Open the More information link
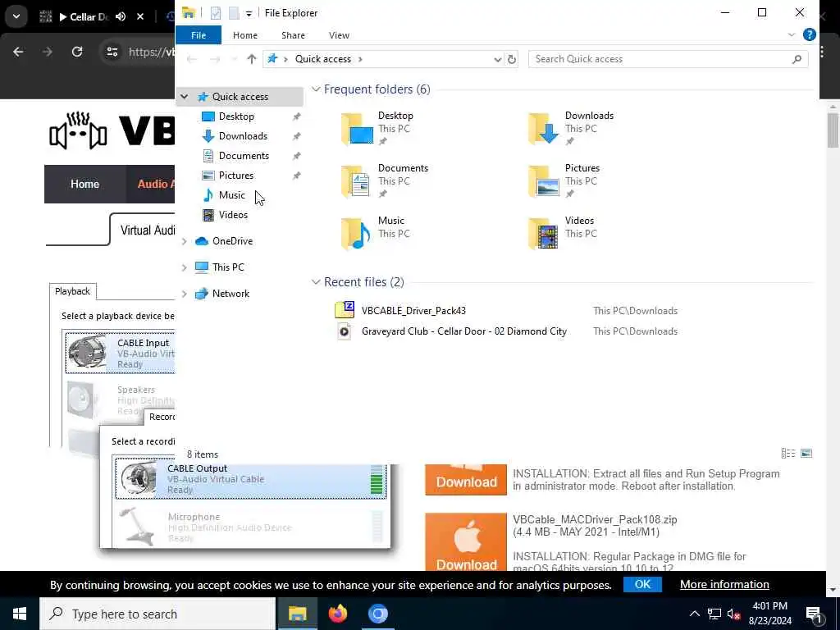The width and height of the screenshot is (840, 630). tap(724, 584)
